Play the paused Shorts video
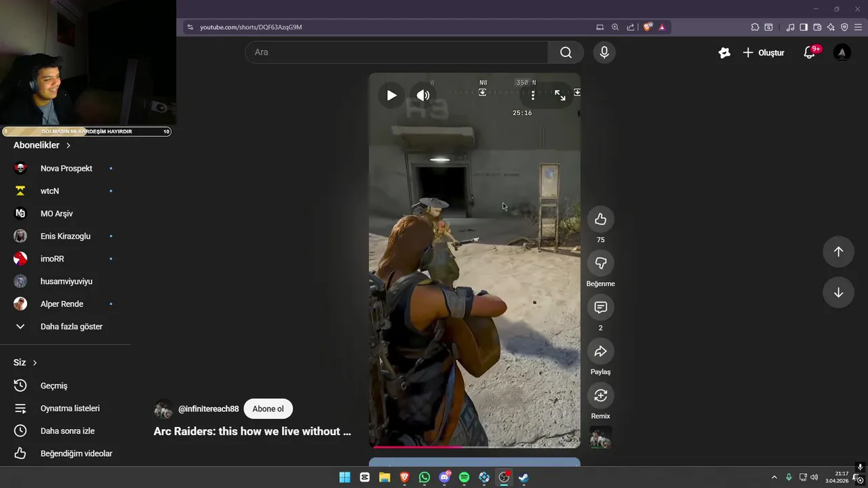Viewport: 868px width, 488px height. coord(391,96)
